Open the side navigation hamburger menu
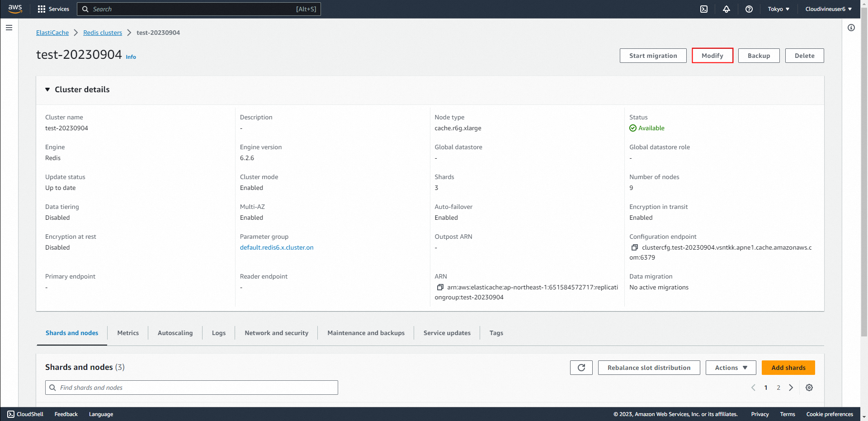868x421 pixels. (9, 28)
